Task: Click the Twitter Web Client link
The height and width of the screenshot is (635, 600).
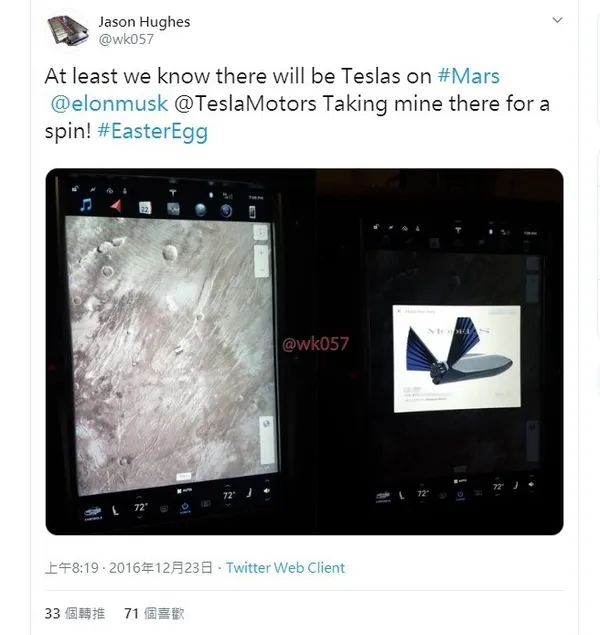Action: tap(285, 567)
